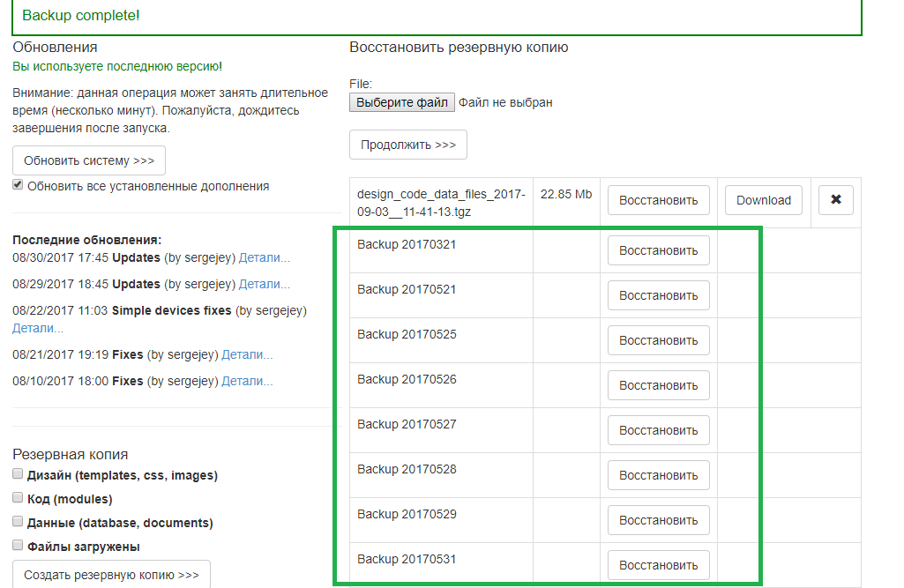This screenshot has width=904, height=588.
Task: Restore Backup 20170321
Action: click(658, 250)
